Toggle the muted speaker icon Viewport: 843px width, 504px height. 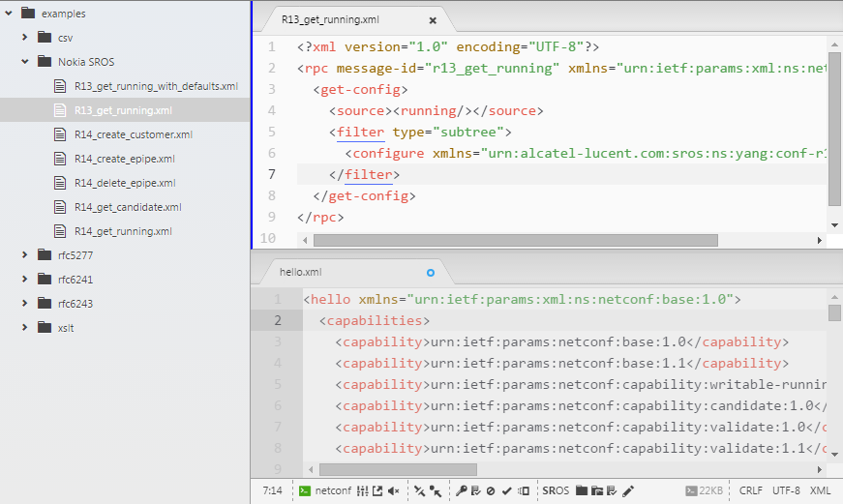[394, 490]
